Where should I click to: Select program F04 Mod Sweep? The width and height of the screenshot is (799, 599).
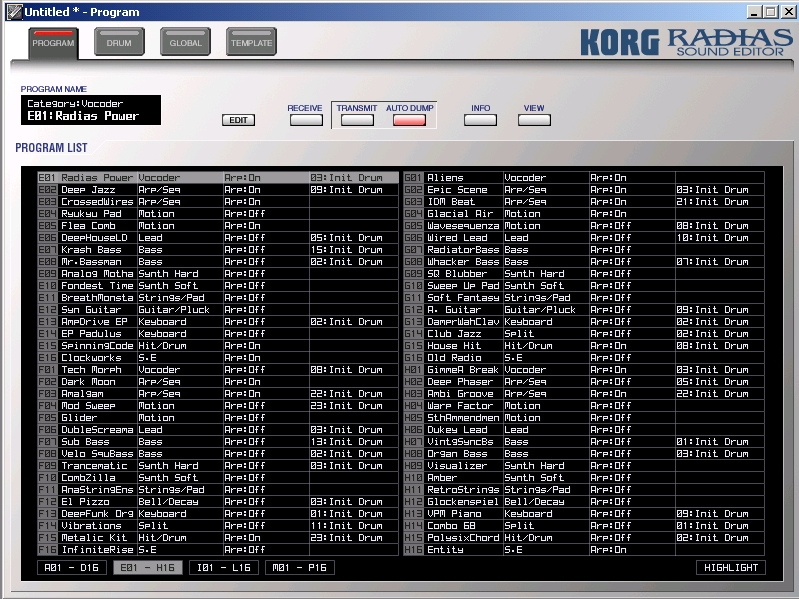coord(218,406)
